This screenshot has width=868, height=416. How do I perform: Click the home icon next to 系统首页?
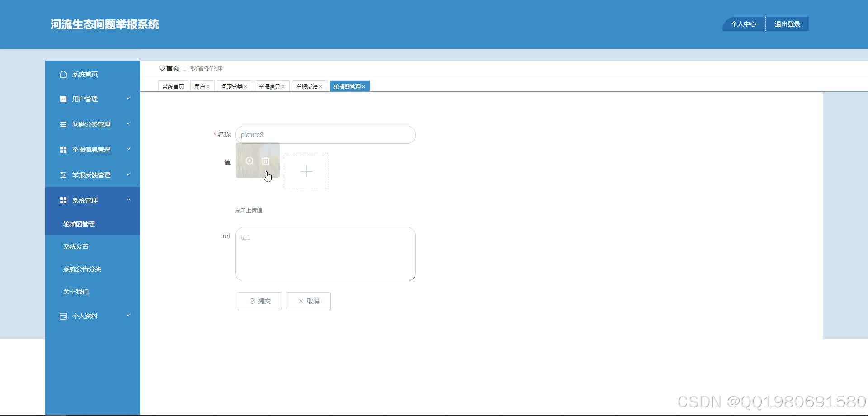tap(63, 74)
